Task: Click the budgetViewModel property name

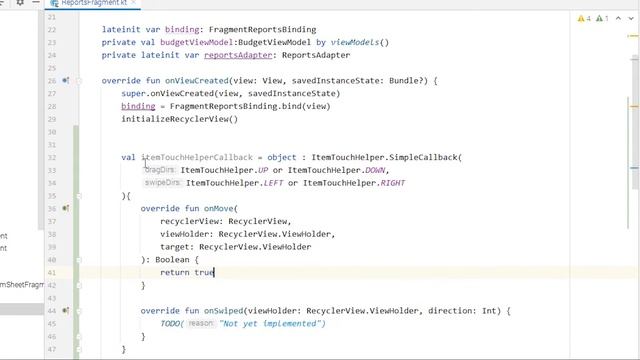Action: 196,42
